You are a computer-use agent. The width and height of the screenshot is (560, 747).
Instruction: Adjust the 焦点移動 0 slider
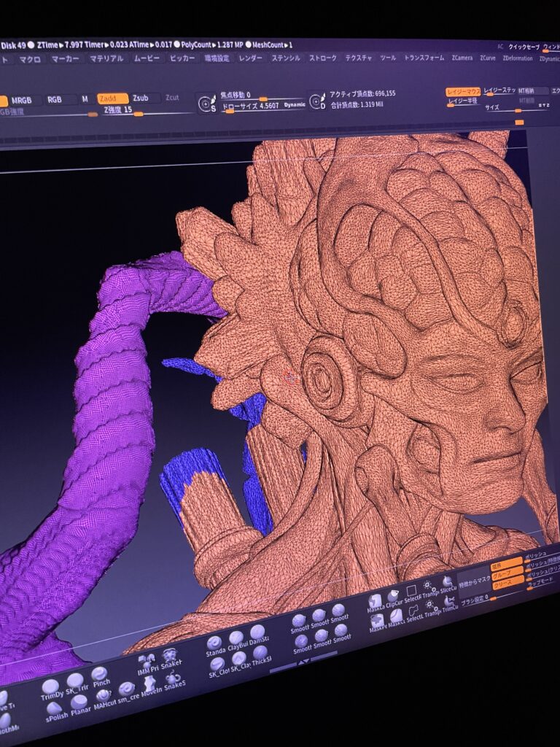click(x=263, y=96)
